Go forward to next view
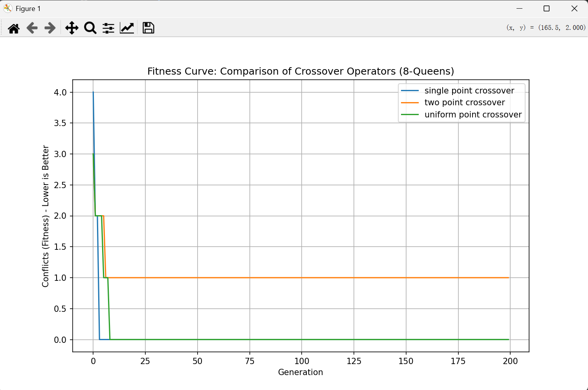588x390 pixels. pos(50,28)
